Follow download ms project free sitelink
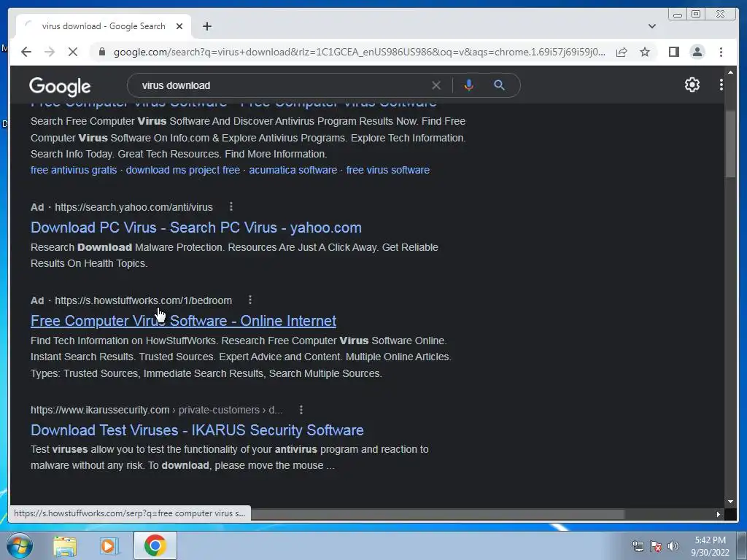 coord(183,170)
